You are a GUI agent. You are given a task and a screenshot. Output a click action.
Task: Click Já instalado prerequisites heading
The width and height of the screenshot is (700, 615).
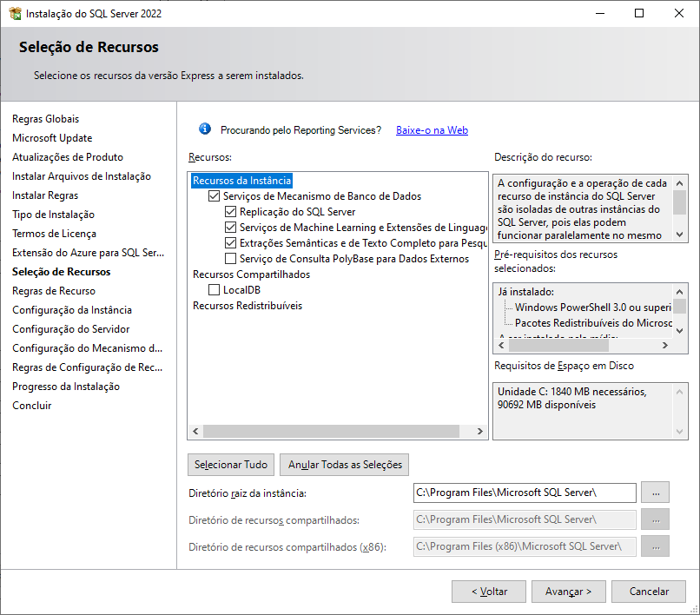pyautogui.click(x=526, y=292)
